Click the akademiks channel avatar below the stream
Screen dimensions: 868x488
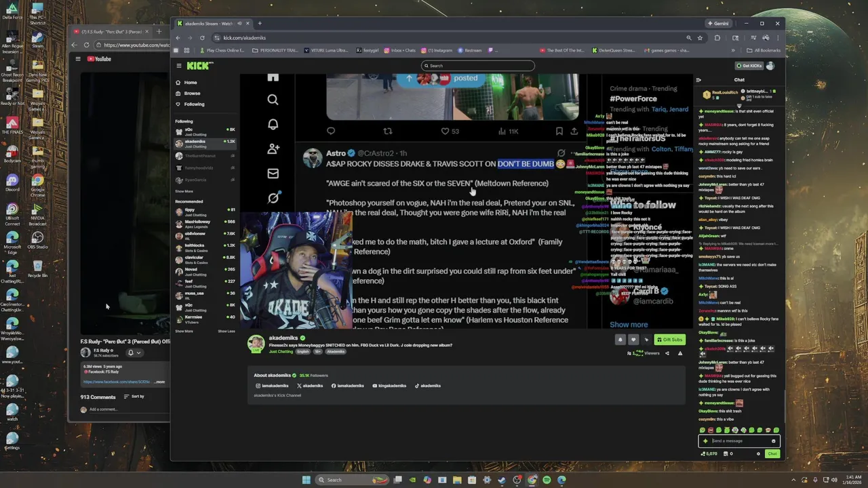pos(256,344)
